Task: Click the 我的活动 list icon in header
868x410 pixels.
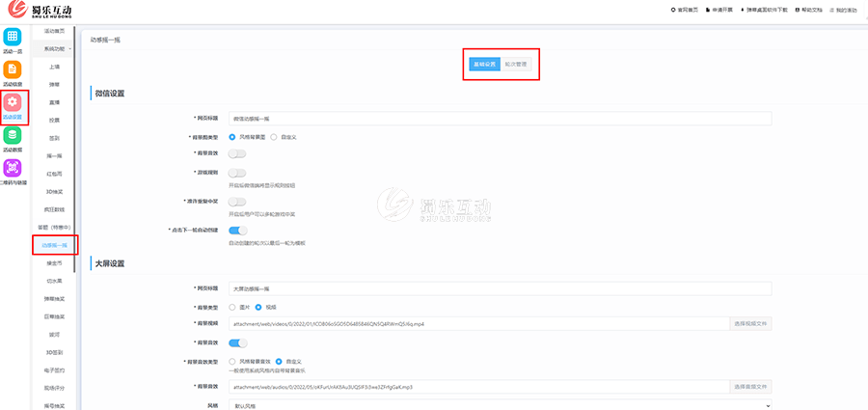Action: pos(832,10)
